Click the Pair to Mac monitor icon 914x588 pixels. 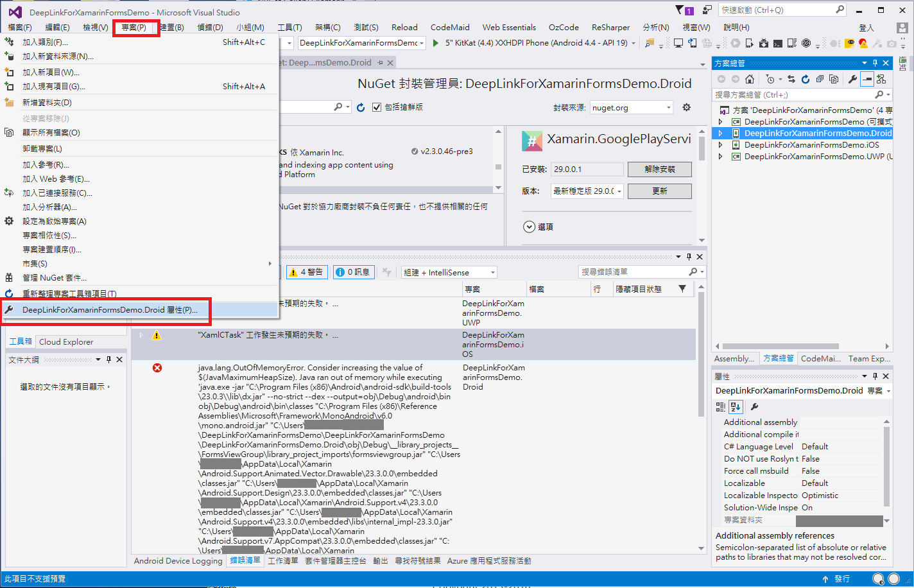(678, 43)
